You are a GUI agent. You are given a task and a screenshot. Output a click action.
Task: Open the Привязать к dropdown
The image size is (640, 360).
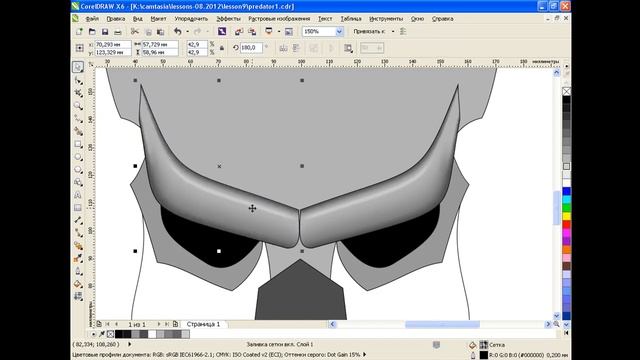click(x=393, y=31)
